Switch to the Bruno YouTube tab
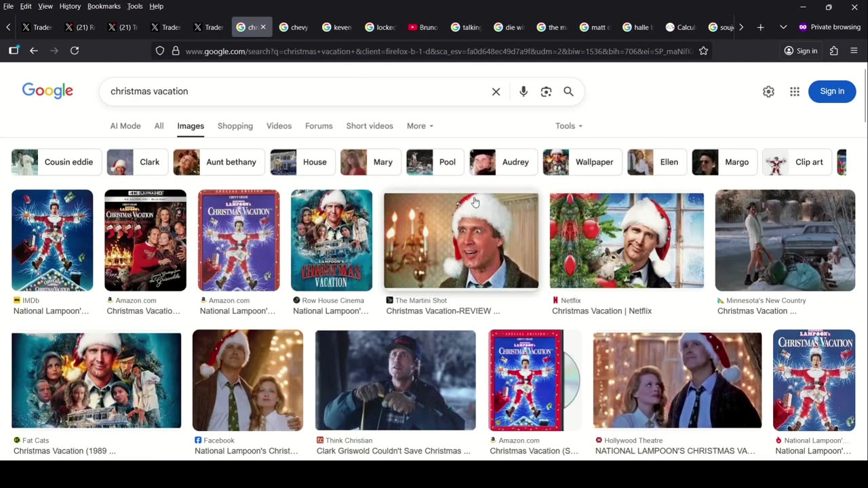 [x=423, y=27]
